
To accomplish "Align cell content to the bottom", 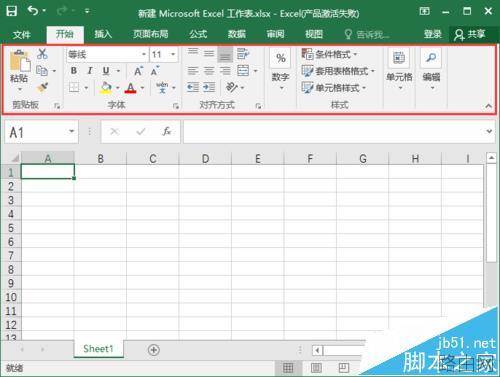I will (x=225, y=54).
